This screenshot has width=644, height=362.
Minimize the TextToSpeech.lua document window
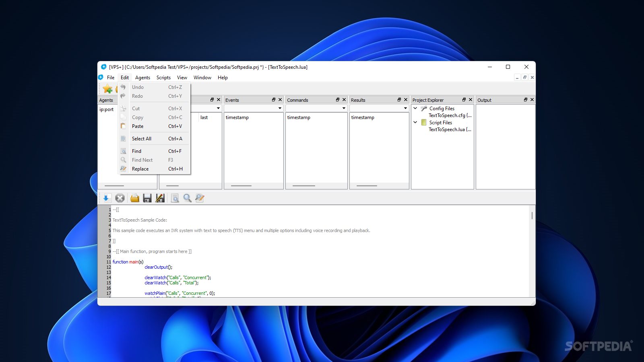coord(517,78)
